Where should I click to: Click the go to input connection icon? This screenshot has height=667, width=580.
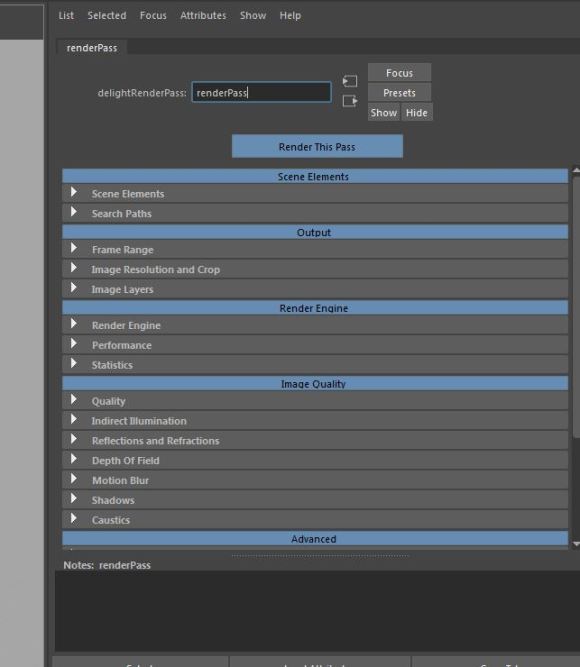click(x=350, y=81)
